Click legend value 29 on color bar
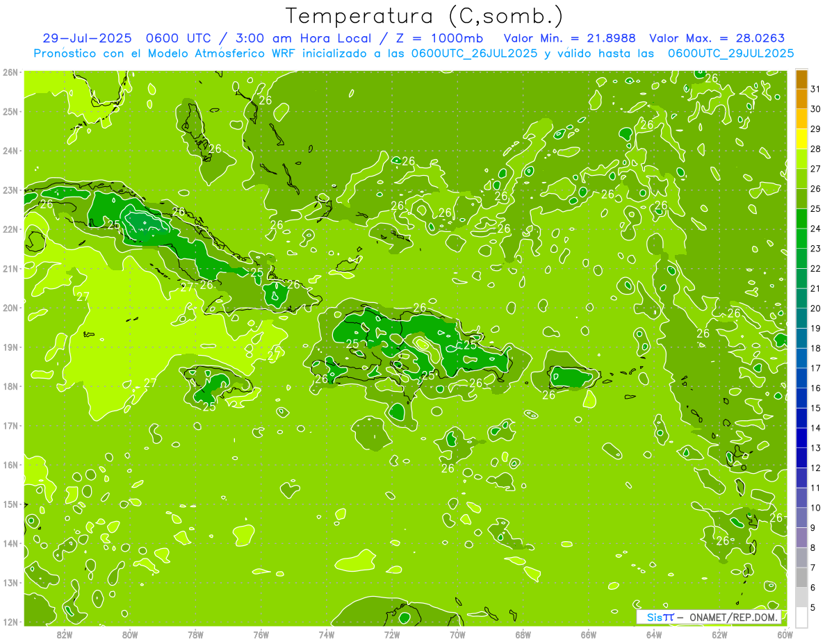The width and height of the screenshot is (834, 644). (x=815, y=129)
